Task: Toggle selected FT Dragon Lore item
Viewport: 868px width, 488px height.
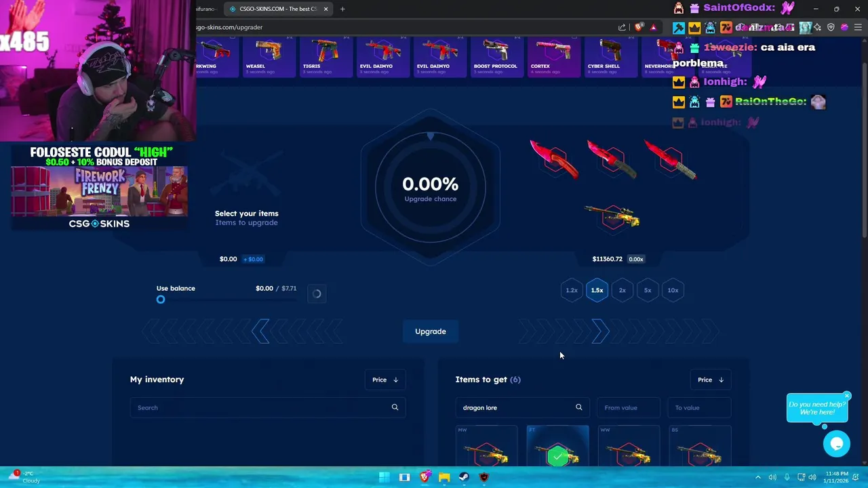Action: click(x=557, y=446)
